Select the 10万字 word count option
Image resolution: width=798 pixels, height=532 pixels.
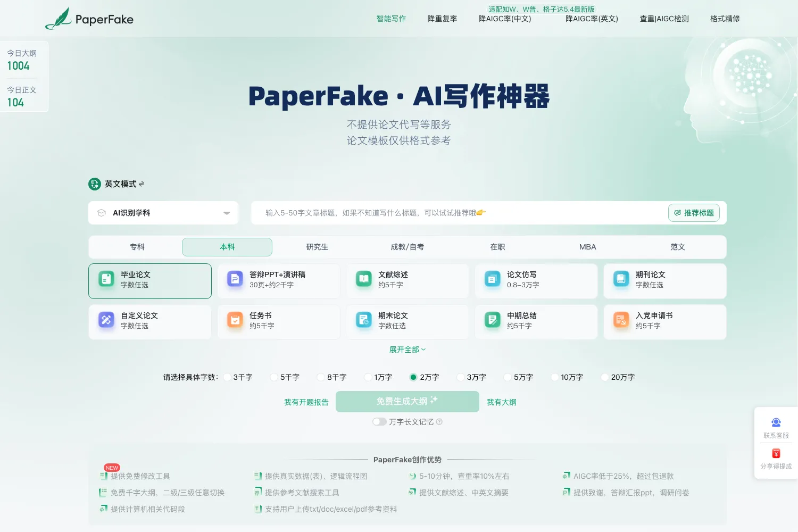pyautogui.click(x=567, y=377)
